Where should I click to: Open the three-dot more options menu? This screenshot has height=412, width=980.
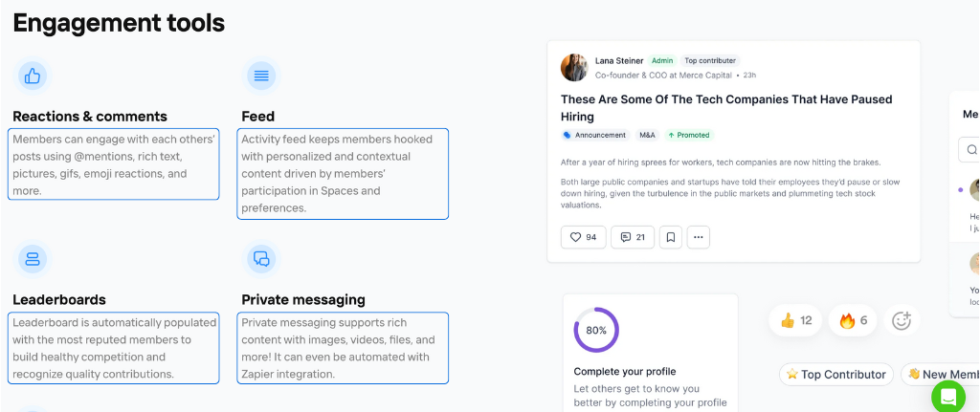pos(698,237)
